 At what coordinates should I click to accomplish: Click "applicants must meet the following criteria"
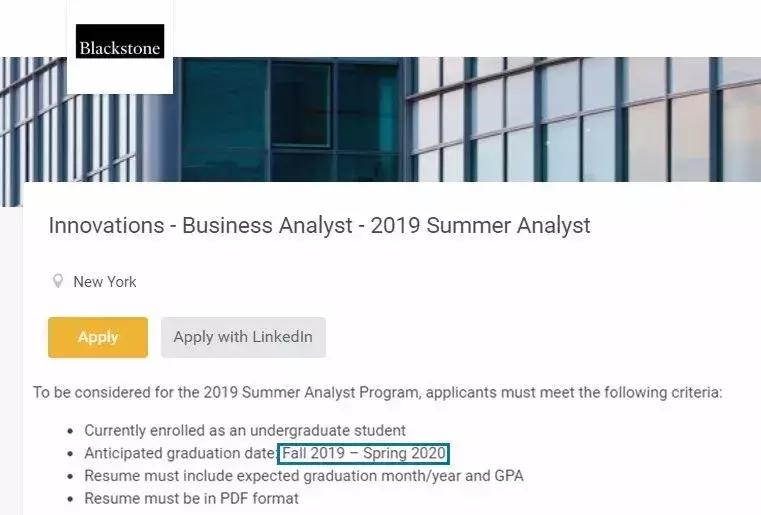click(x=573, y=393)
